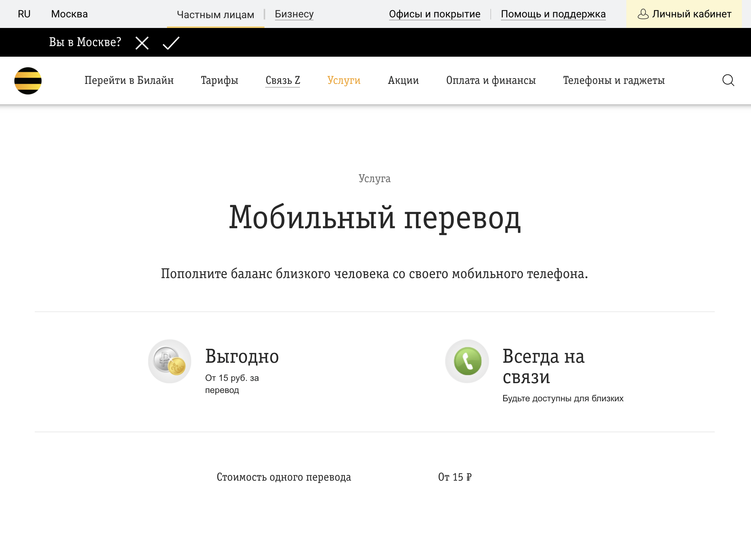Select the RU language indicator
Screen dimensions: 751x560
[24, 14]
